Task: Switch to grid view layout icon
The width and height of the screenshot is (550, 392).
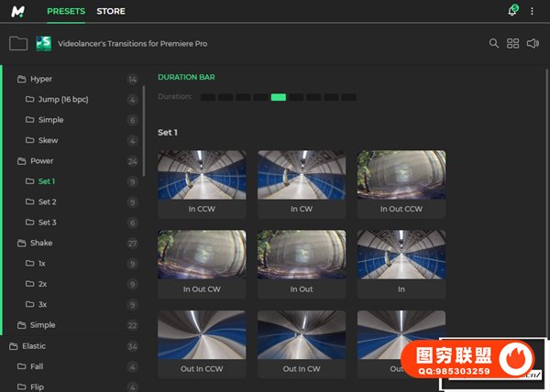Action: 513,43
